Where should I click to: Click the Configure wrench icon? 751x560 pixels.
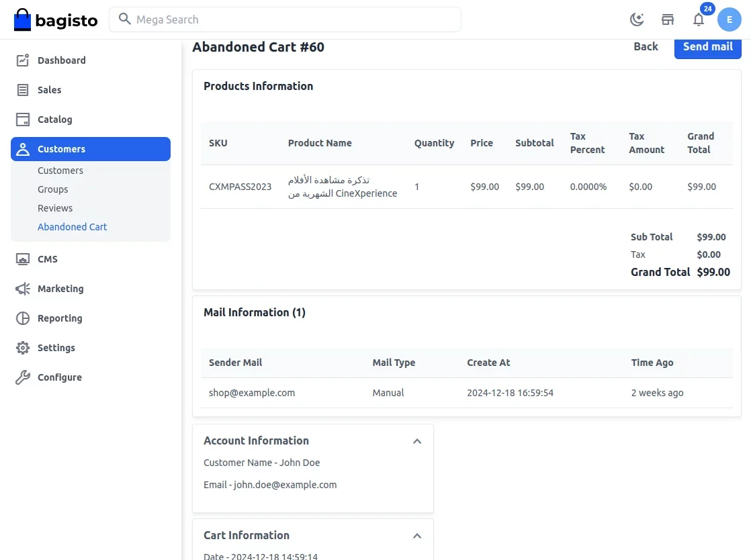pyautogui.click(x=23, y=377)
